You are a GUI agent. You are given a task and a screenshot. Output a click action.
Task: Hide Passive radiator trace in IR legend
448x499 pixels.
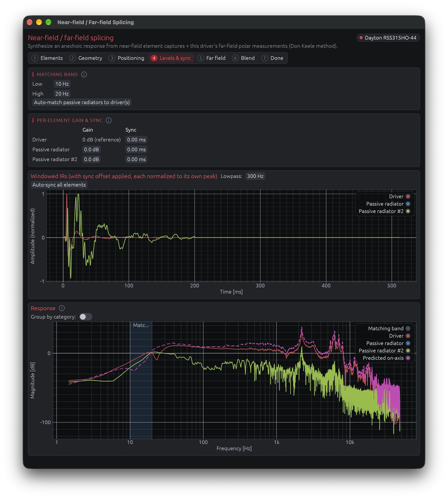tap(408, 204)
